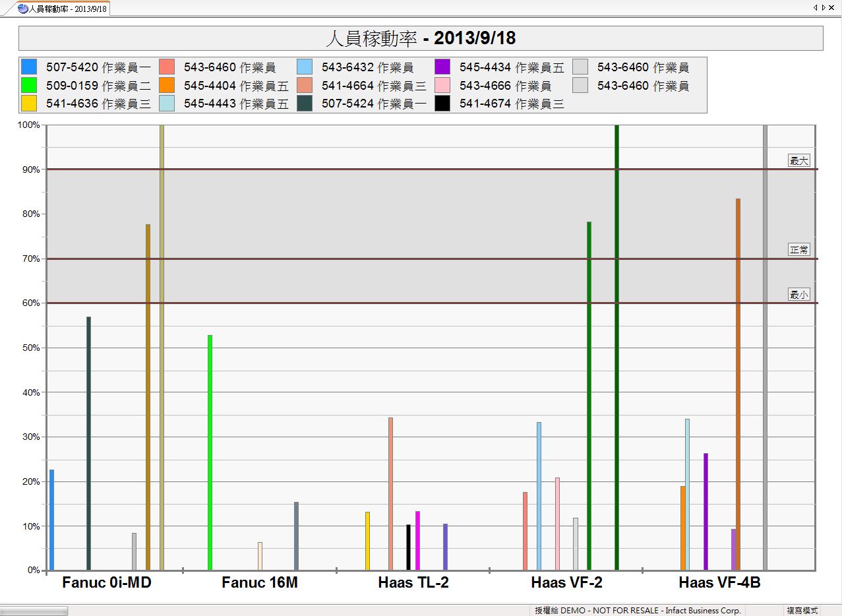Select legend label 545-4404 作業員五

(236, 86)
